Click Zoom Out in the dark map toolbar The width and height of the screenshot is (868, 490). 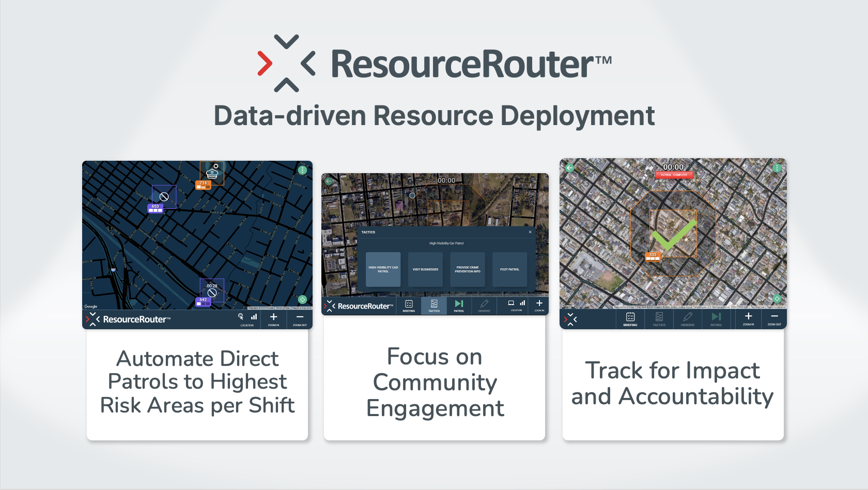tap(300, 319)
